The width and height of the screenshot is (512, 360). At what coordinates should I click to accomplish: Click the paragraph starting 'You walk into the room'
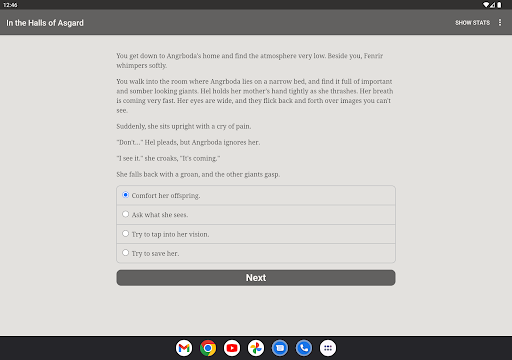click(x=255, y=96)
